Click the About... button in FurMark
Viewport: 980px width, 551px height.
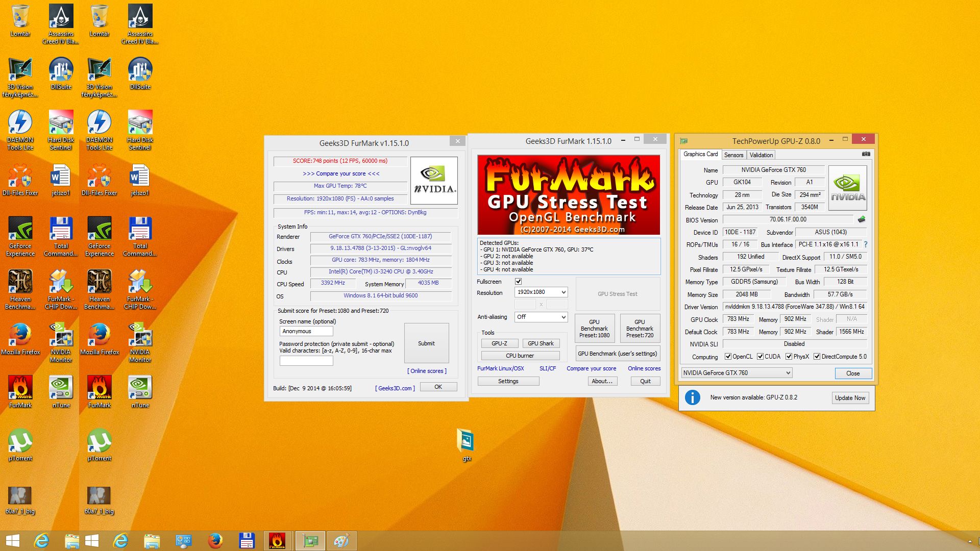click(x=602, y=381)
